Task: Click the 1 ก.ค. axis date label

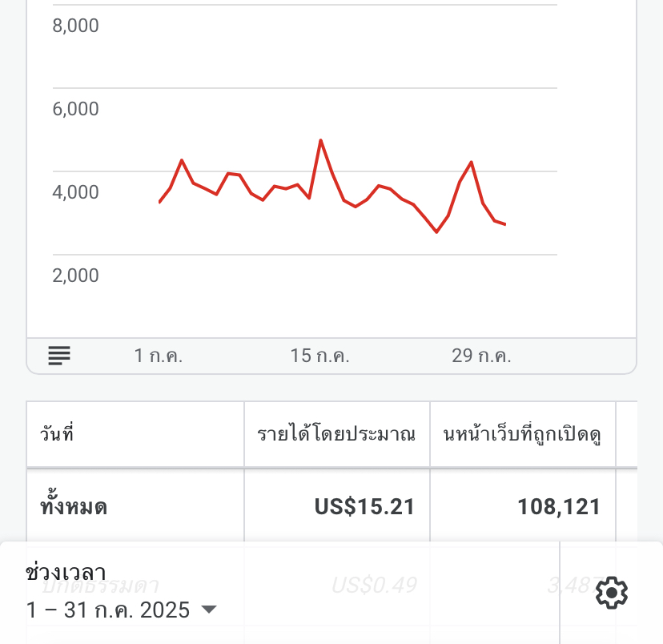Action: tap(158, 356)
